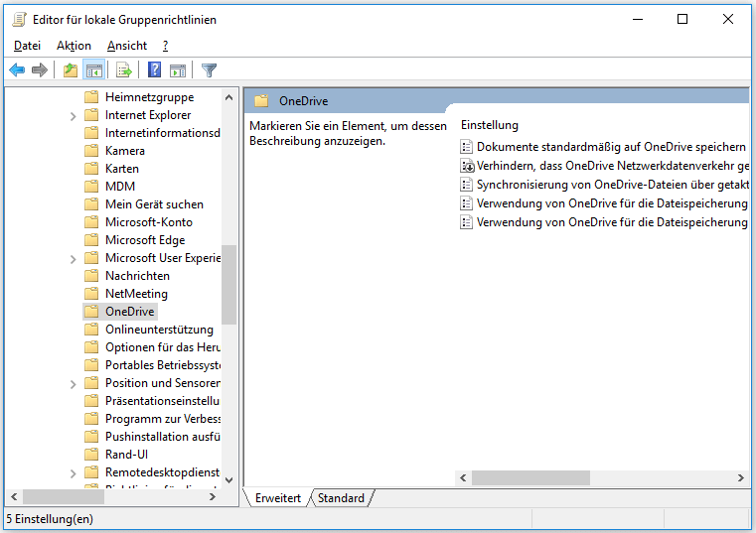Click the tree horizontal scroll right arrow

tap(213, 497)
